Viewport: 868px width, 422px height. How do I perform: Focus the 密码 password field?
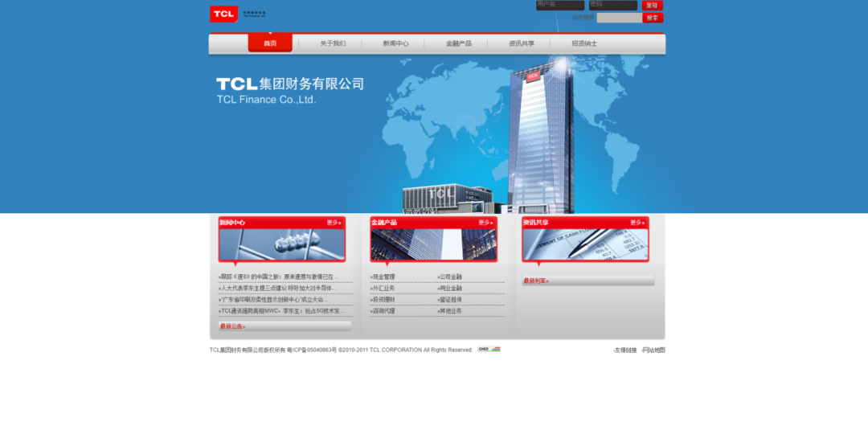pyautogui.click(x=612, y=5)
